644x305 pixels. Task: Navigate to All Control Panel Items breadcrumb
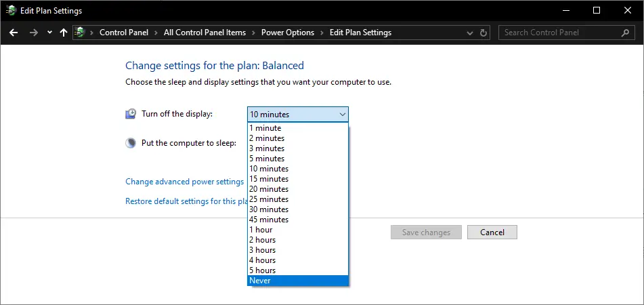205,33
